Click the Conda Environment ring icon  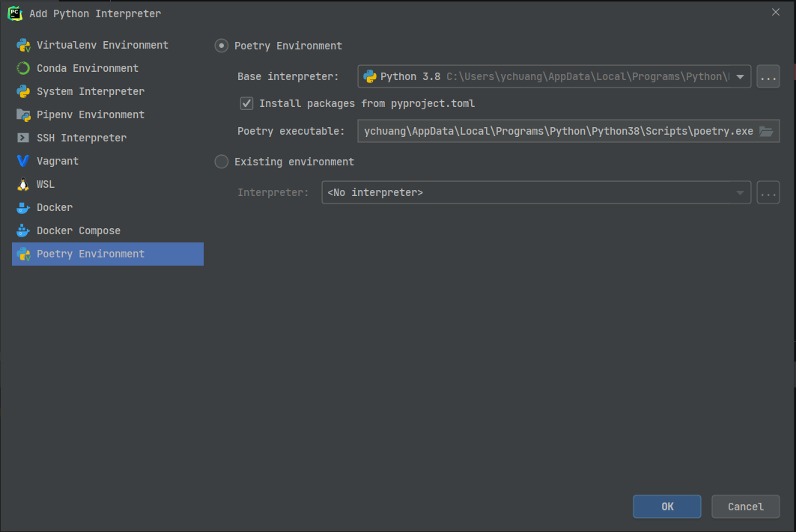tap(23, 68)
